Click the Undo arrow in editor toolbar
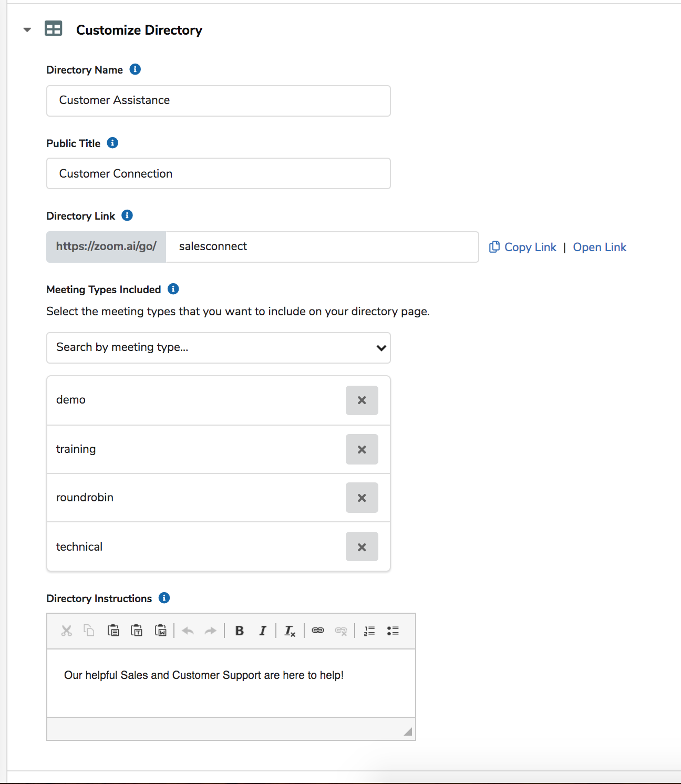Image resolution: width=681 pixels, height=784 pixels. coord(188,631)
